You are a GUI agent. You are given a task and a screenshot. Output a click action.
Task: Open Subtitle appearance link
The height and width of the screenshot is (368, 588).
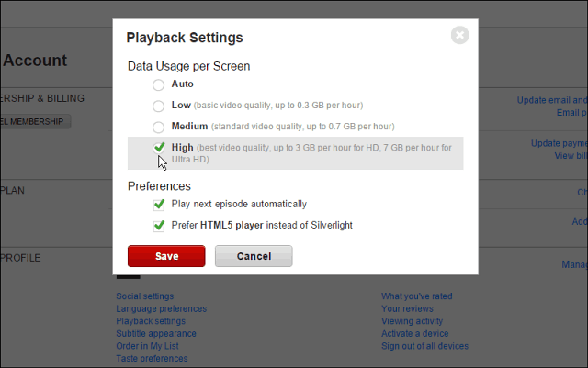[x=155, y=334]
